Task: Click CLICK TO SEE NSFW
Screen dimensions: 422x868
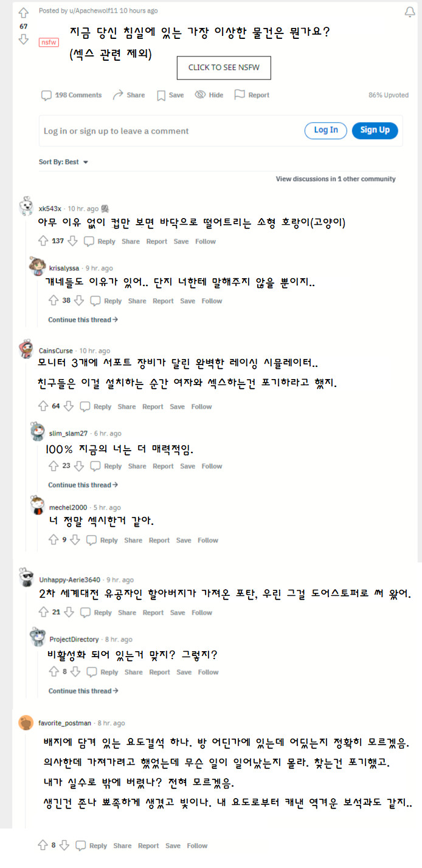Action: pos(224,68)
